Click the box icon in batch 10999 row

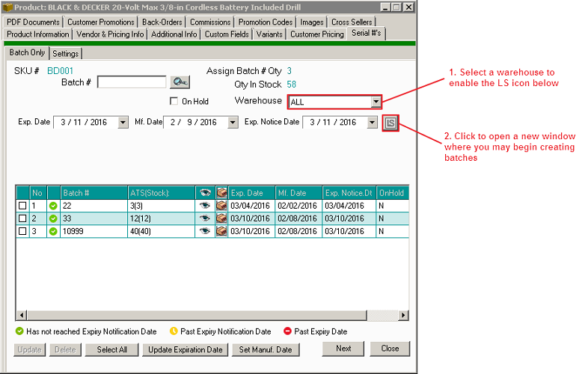221,232
